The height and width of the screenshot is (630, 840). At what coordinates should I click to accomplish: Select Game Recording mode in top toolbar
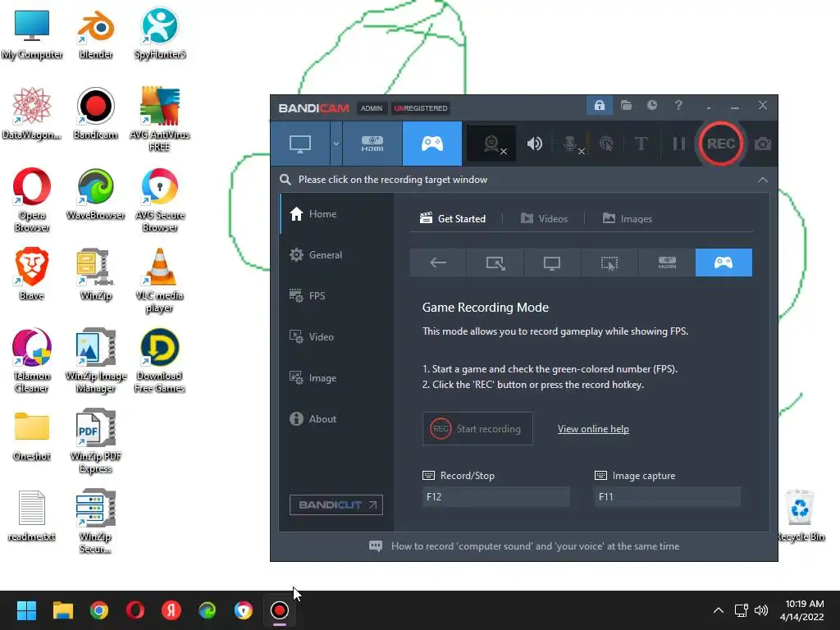(431, 144)
